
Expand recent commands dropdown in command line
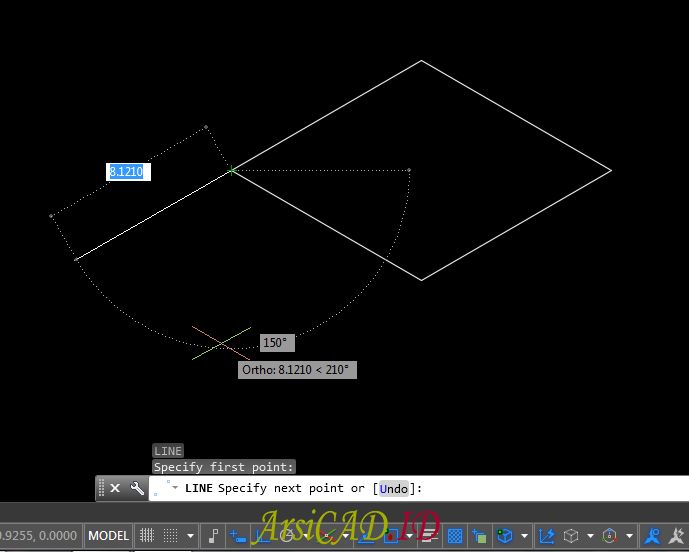[175, 487]
